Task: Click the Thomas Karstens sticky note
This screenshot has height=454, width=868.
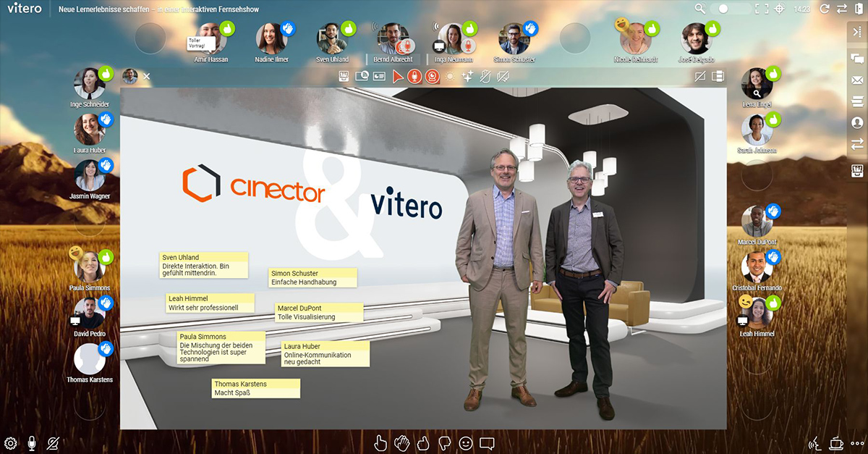Action: pos(255,388)
